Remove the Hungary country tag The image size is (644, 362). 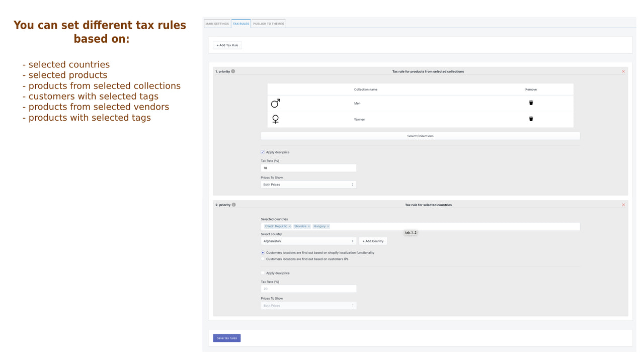tap(328, 226)
